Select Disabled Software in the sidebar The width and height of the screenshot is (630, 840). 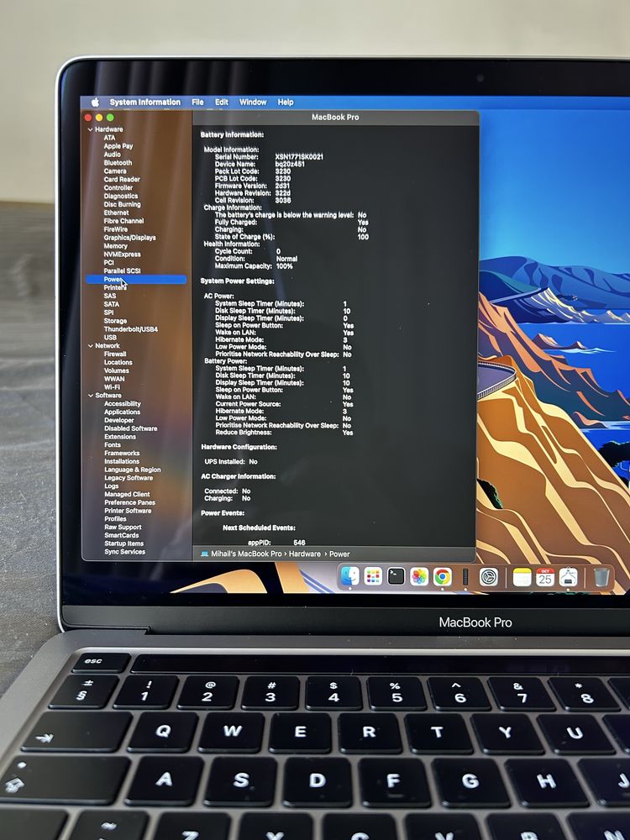pyautogui.click(x=131, y=428)
